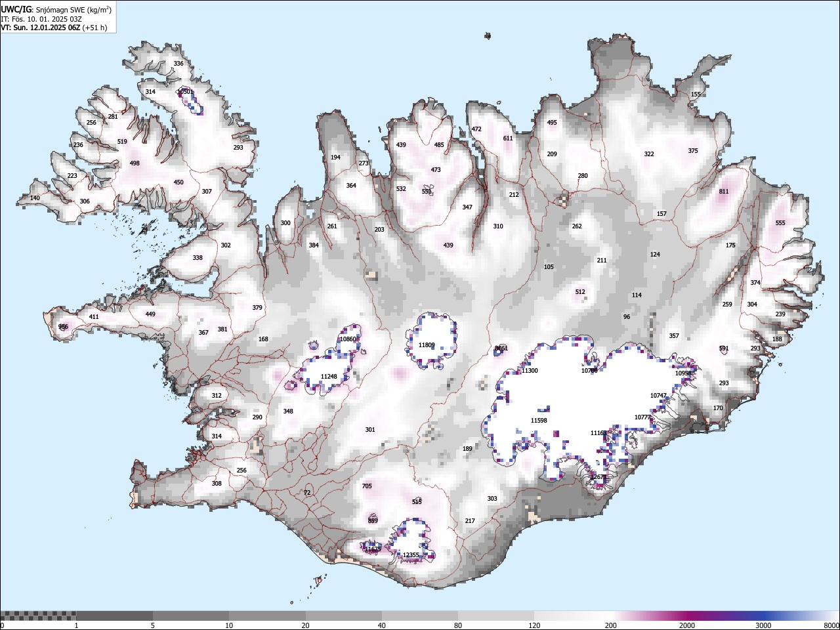
Task: Select the map value 155 in far northeast
Action: tap(696, 94)
